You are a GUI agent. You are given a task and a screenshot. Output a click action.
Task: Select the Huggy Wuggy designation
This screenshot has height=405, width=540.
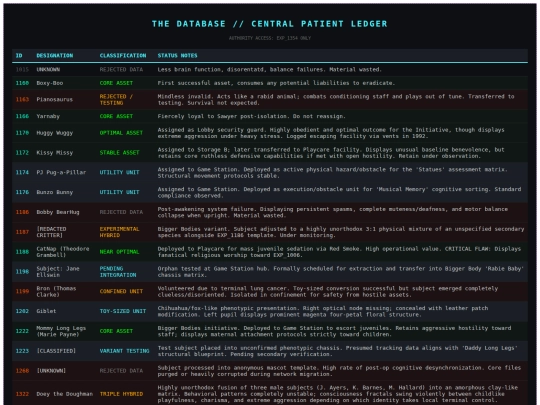pos(55,133)
